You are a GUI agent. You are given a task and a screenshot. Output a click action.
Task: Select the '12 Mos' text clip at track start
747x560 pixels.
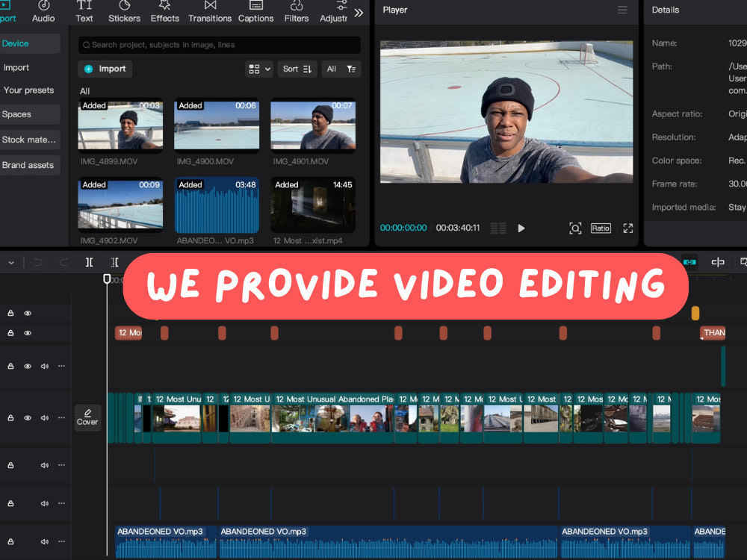pyautogui.click(x=128, y=333)
